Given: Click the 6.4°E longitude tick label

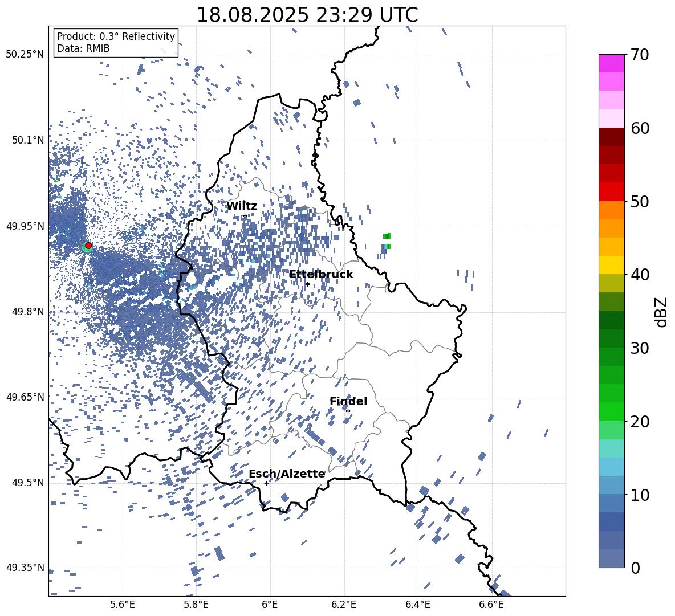Looking at the screenshot, I should click(417, 605).
